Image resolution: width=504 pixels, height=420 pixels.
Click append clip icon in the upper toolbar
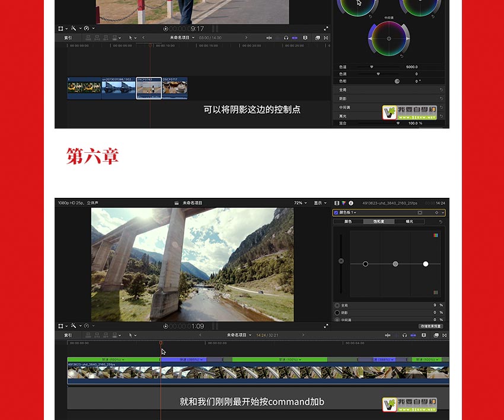pyautogui.click(x=106, y=38)
